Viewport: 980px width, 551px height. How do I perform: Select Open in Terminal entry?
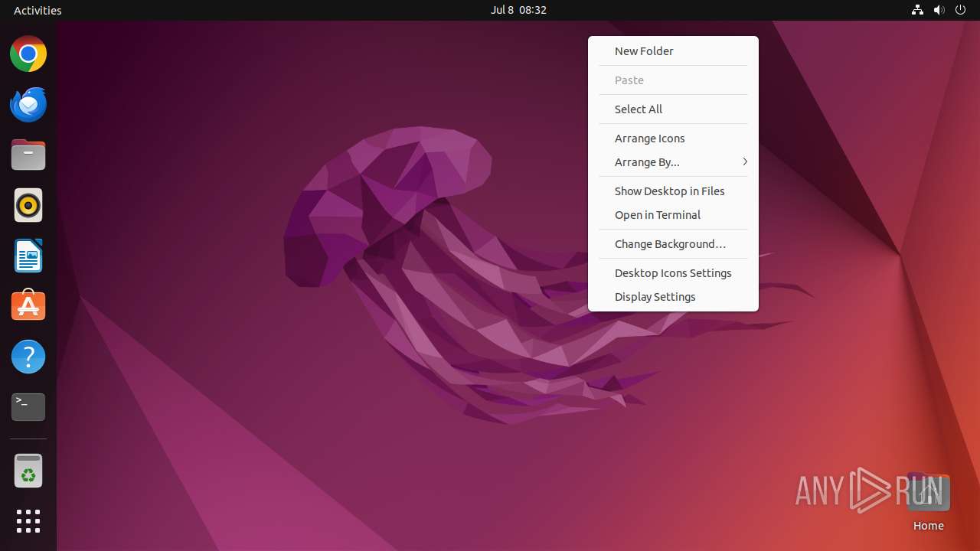click(673, 215)
